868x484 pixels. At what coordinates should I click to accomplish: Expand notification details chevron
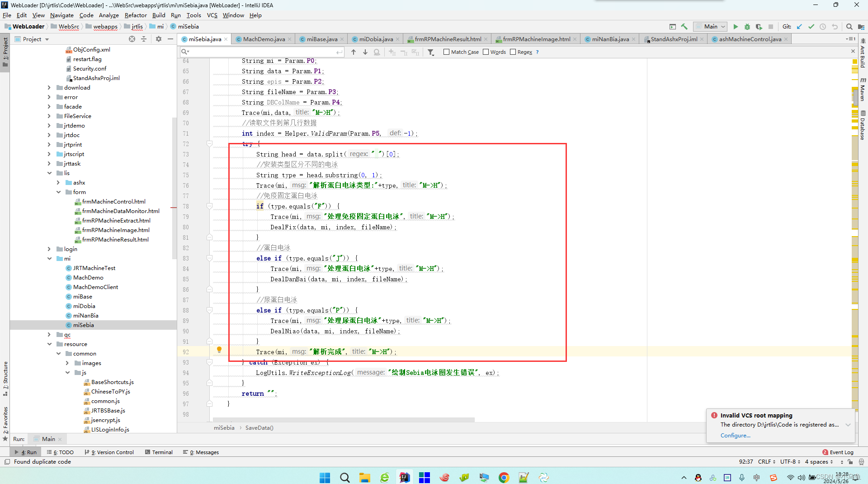point(848,425)
